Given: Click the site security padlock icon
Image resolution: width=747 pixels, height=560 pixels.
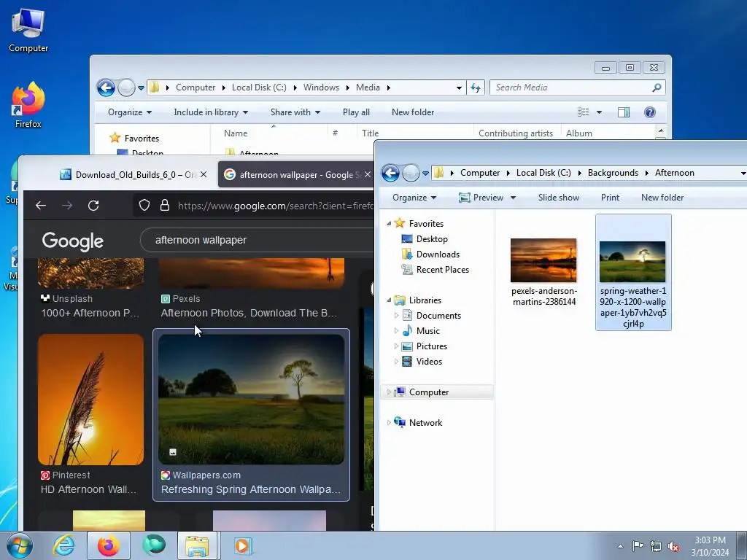Looking at the screenshot, I should coord(165,205).
